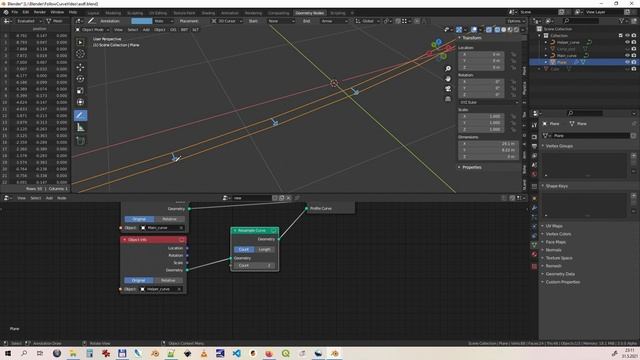
Task: Toggle visibility eye of the Main_curve object
Action: click(627, 55)
